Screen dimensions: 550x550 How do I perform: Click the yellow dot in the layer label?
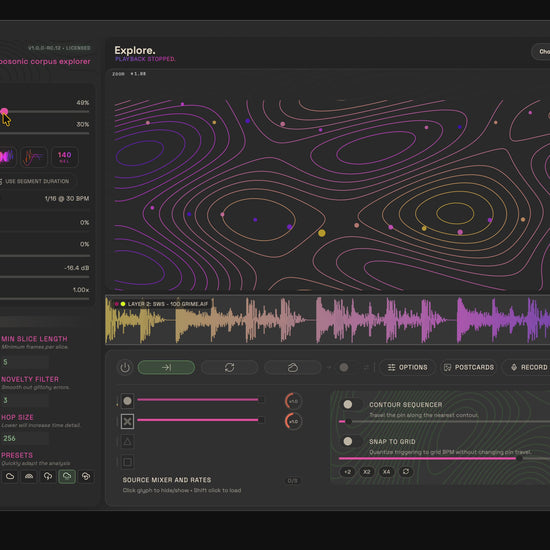pos(123,304)
